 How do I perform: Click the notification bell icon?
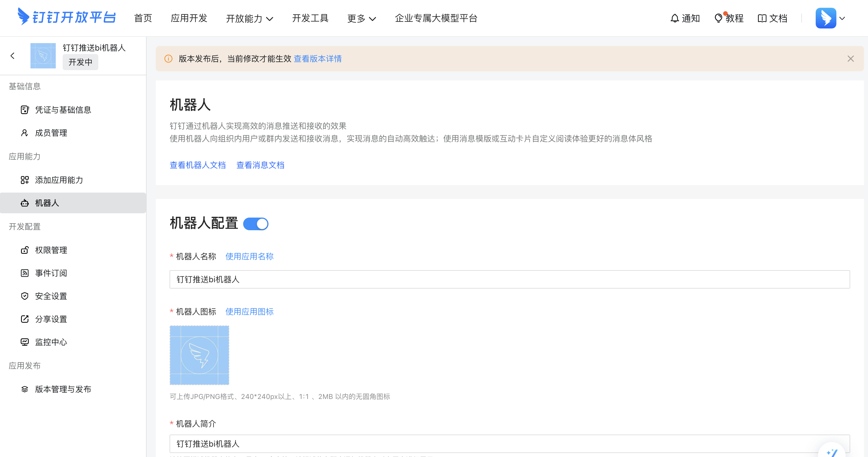[674, 18]
